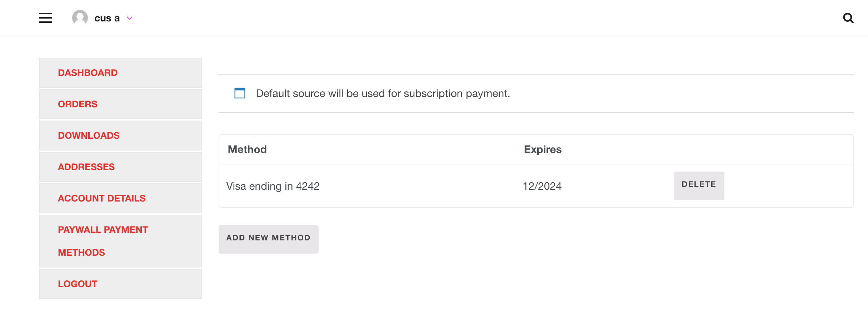Click the user avatar icon
Image resolution: width=868 pixels, height=321 pixels.
80,17
